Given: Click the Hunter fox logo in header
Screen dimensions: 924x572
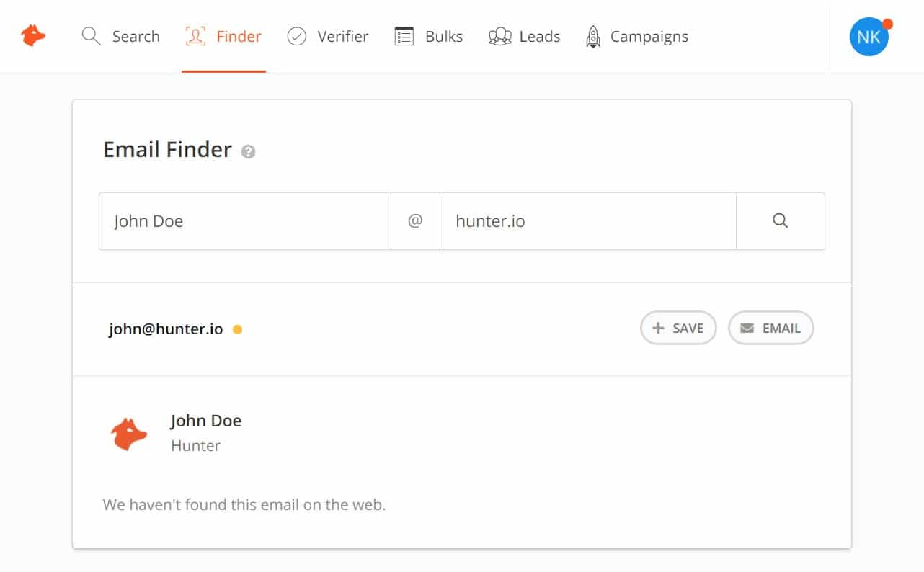Looking at the screenshot, I should tap(33, 36).
